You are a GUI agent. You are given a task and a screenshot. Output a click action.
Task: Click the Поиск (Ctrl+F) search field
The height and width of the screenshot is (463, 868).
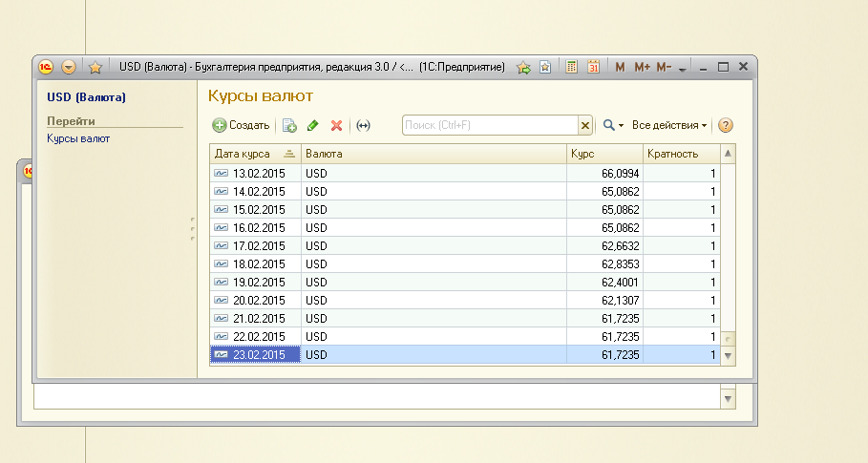coord(490,125)
